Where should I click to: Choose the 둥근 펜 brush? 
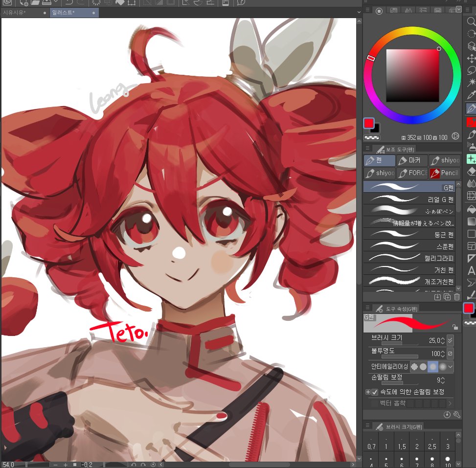pos(409,234)
